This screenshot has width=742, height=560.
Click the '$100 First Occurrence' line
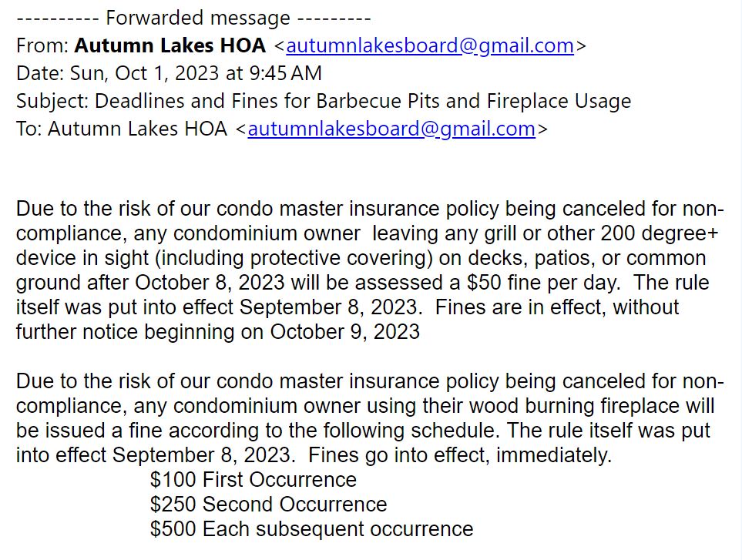[253, 480]
